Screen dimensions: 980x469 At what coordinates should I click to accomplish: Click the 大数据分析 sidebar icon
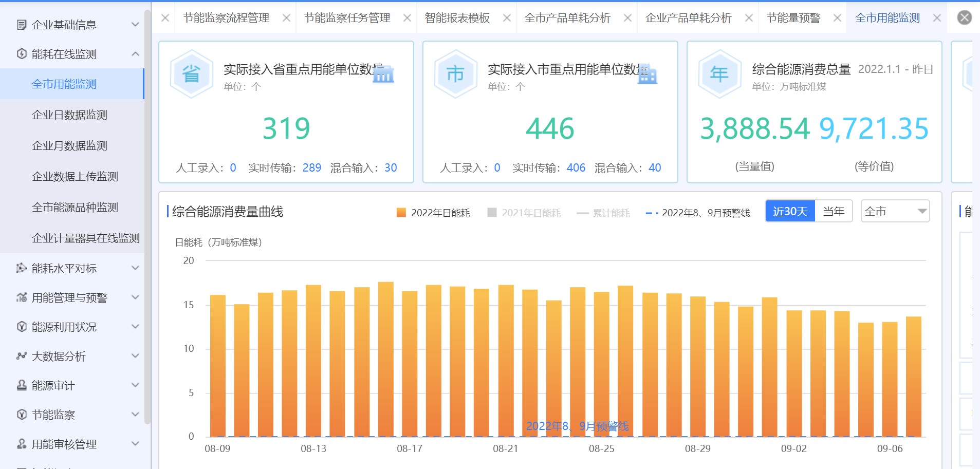(x=22, y=356)
